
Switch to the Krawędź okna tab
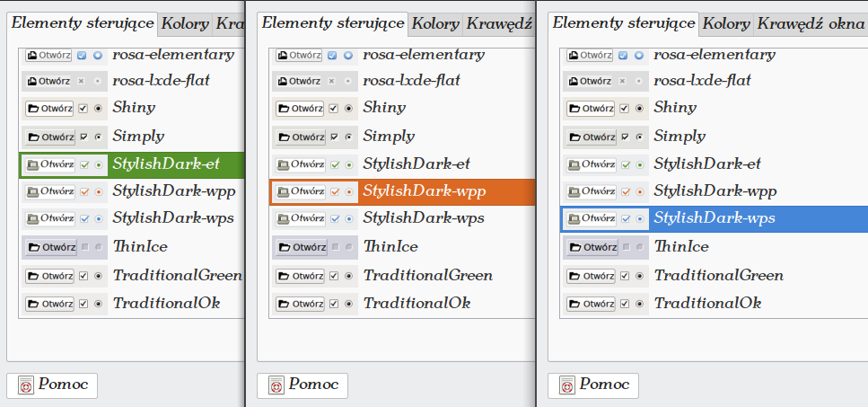810,23
